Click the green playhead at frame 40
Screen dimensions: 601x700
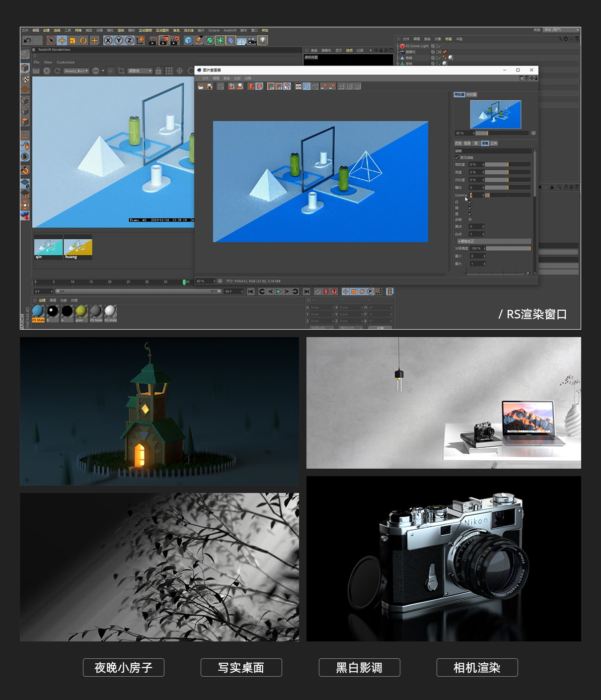click(x=184, y=282)
